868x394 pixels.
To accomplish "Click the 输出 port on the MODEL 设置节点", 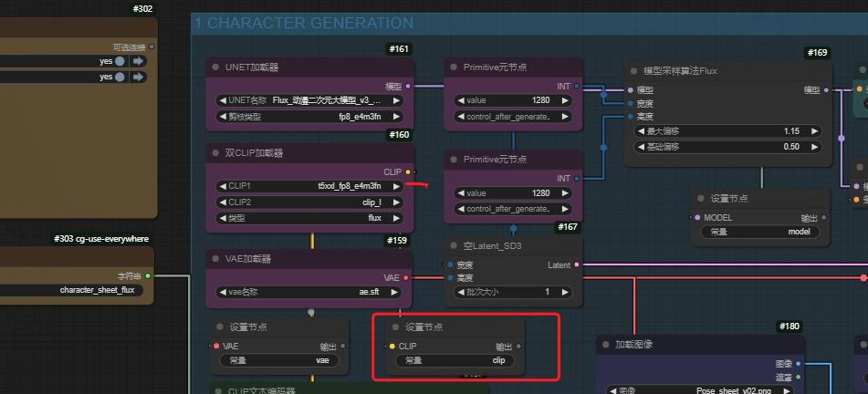I will pyautogui.click(x=823, y=217).
